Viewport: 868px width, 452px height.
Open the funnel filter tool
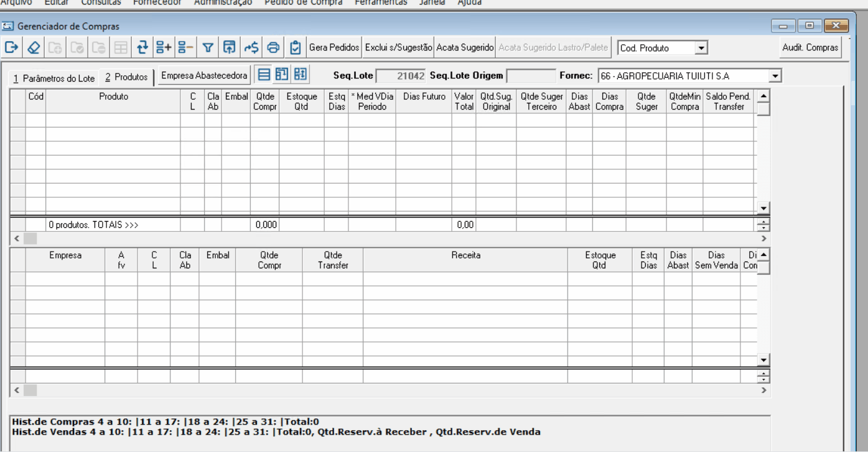[x=208, y=47]
